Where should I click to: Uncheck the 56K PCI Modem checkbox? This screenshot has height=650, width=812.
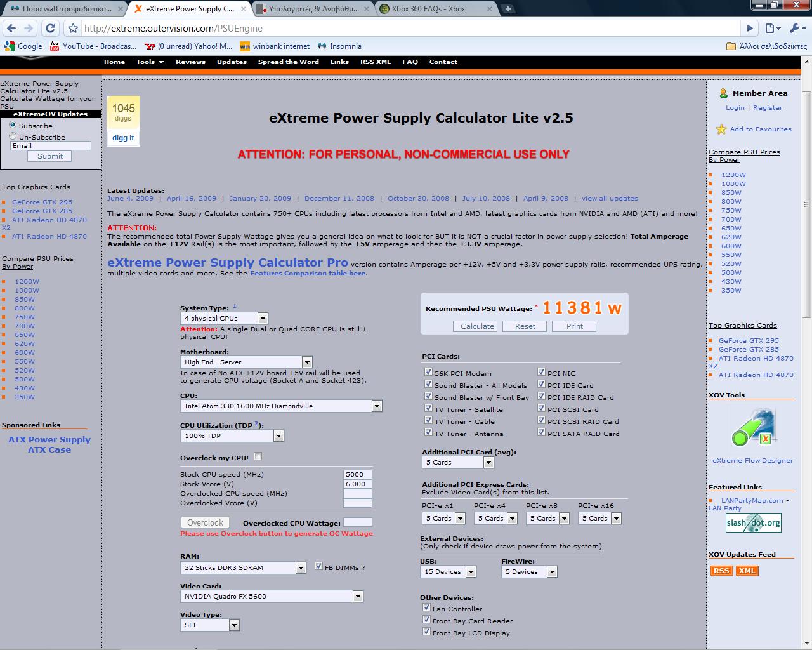[428, 372]
